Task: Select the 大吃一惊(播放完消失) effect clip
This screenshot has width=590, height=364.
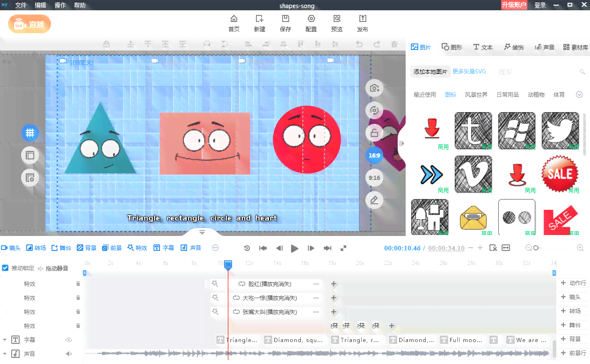Action: point(265,298)
